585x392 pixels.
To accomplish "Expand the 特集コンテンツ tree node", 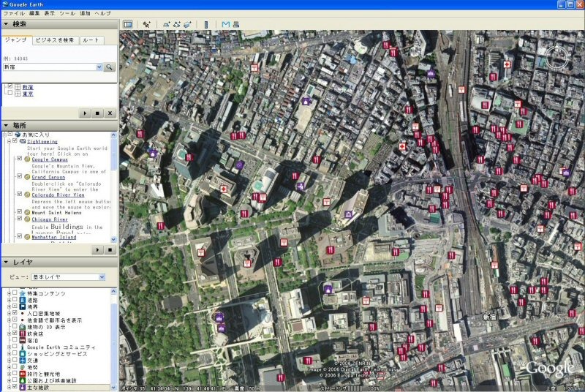I will point(9,293).
